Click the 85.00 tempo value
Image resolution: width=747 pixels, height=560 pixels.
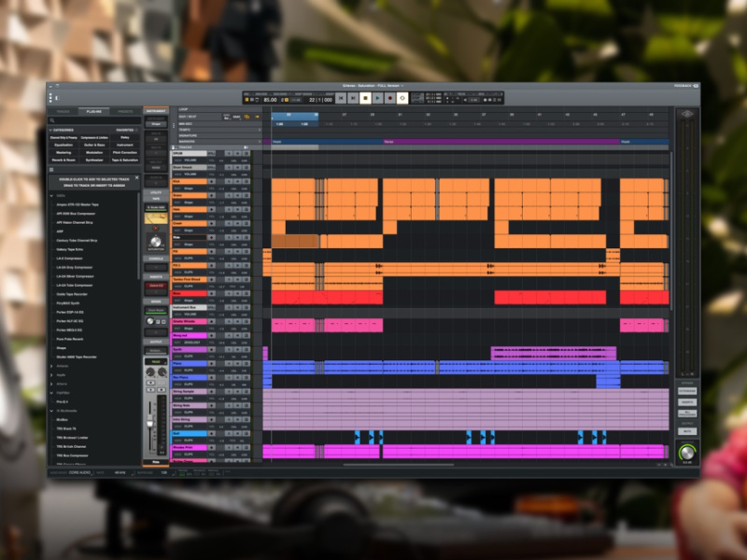pos(270,100)
